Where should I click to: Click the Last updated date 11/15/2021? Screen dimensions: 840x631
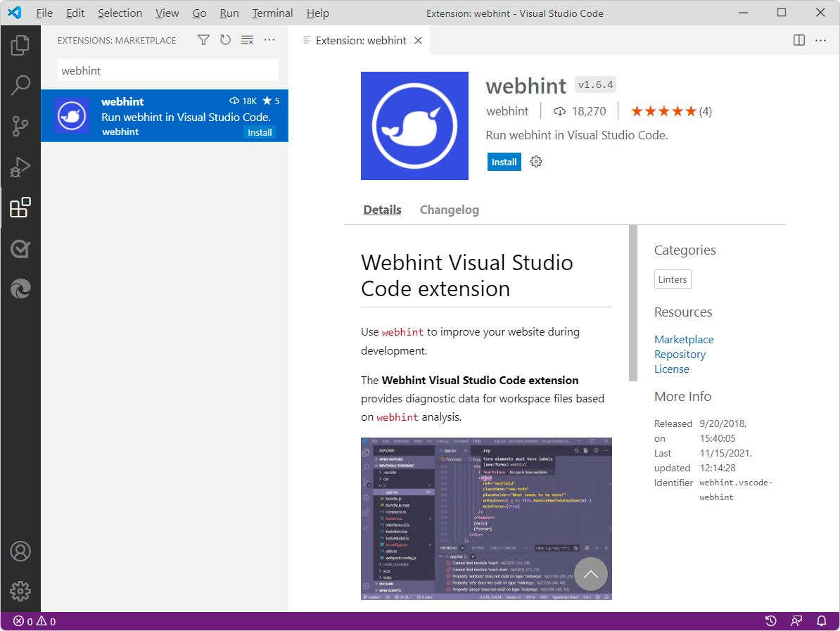726,461
